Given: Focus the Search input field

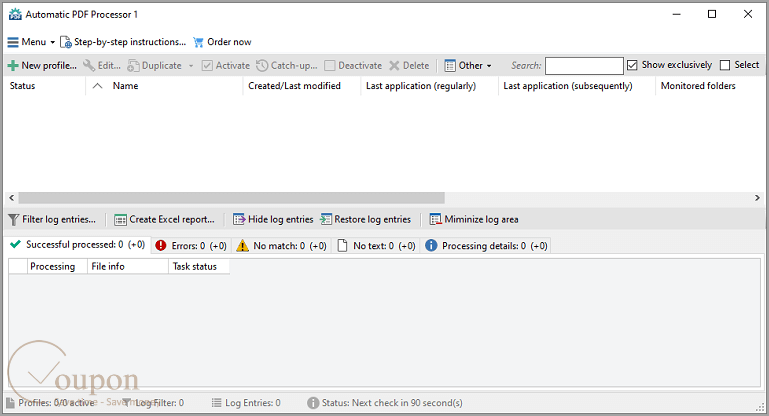Looking at the screenshot, I should pos(584,66).
